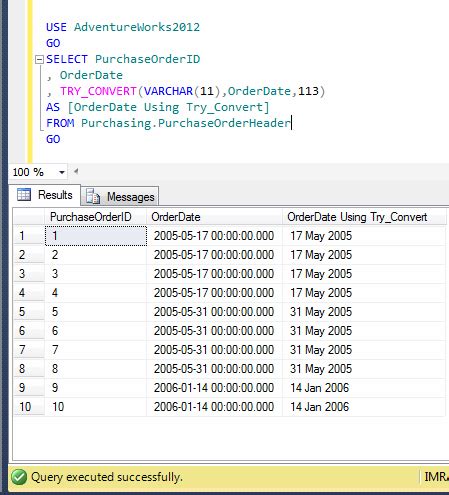Switch to the Results tab
The height and width of the screenshot is (495, 449).
click(45, 195)
